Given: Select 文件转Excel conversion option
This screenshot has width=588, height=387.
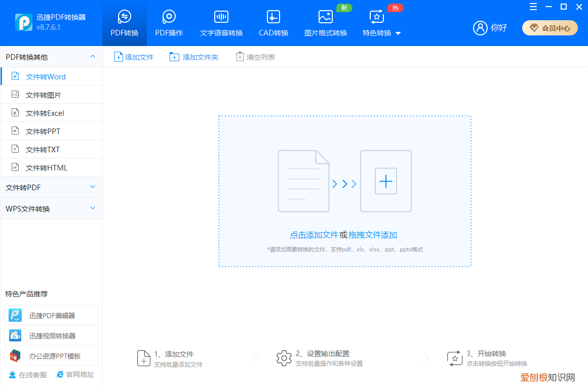Looking at the screenshot, I should tap(46, 112).
